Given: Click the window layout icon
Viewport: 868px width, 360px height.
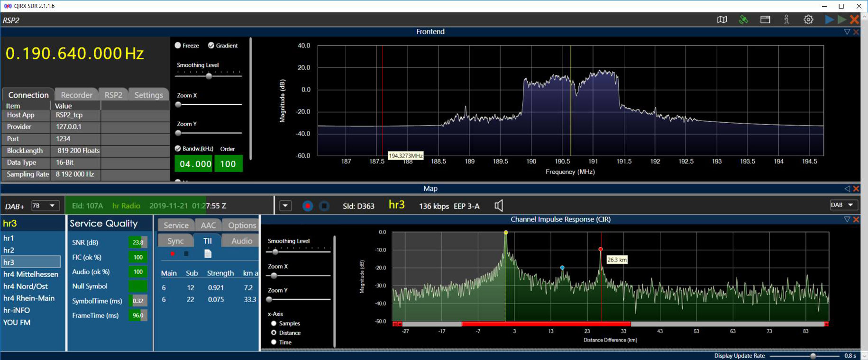Looking at the screenshot, I should pos(765,19).
